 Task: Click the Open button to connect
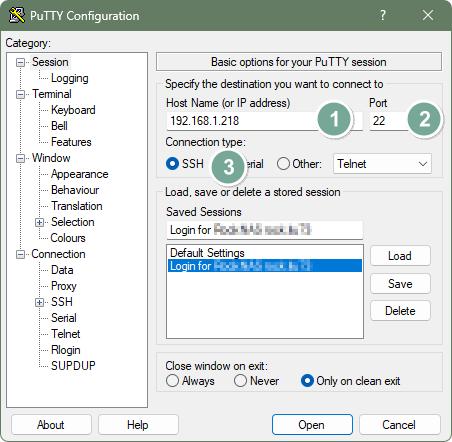pyautogui.click(x=312, y=425)
